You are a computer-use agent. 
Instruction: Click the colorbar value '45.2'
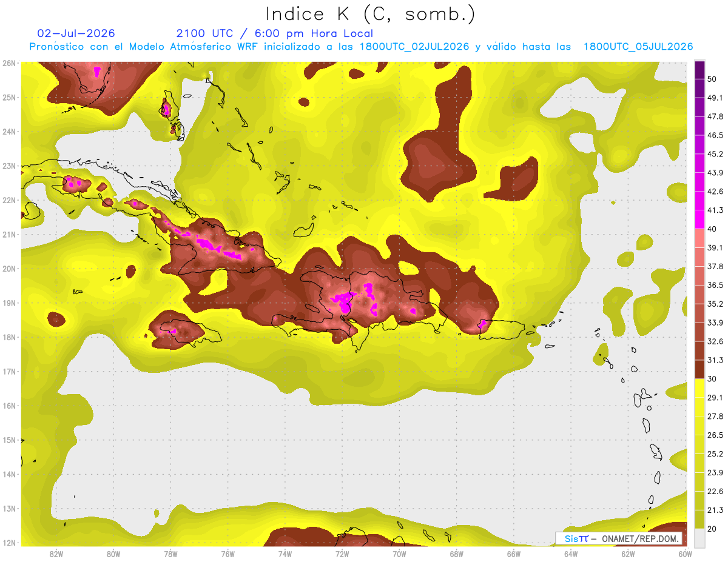point(715,154)
